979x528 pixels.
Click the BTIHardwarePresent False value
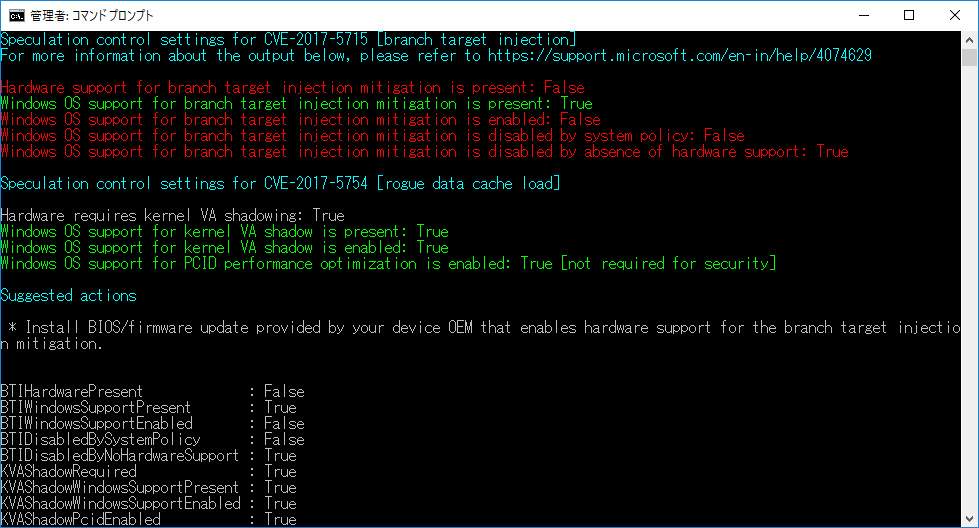coord(284,392)
